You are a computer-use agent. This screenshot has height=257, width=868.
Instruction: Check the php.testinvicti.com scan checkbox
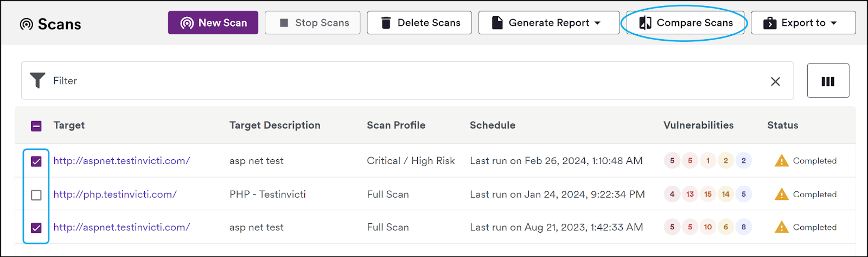[36, 195]
